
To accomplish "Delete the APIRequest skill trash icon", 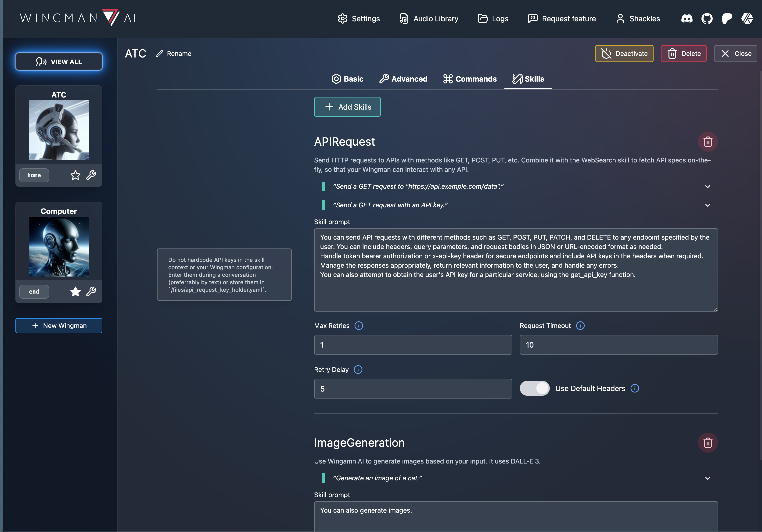I will pos(708,142).
